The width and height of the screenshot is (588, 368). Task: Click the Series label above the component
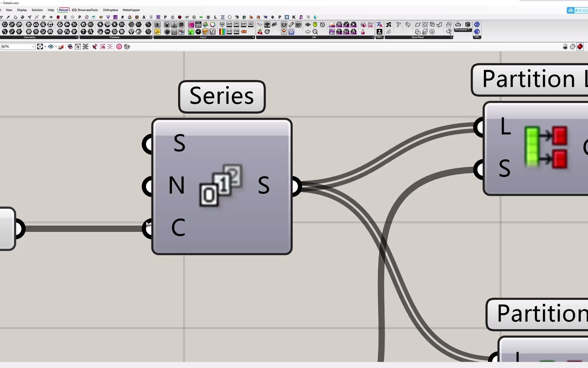click(x=222, y=96)
